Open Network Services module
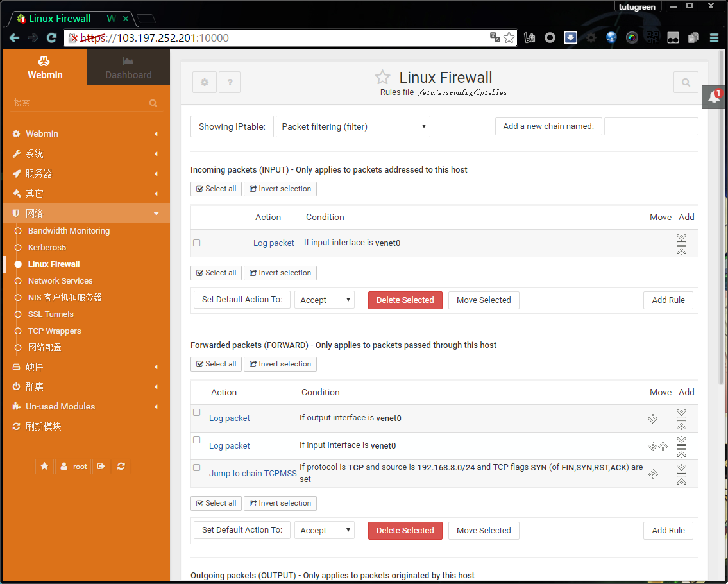This screenshot has width=728, height=584. coord(60,280)
